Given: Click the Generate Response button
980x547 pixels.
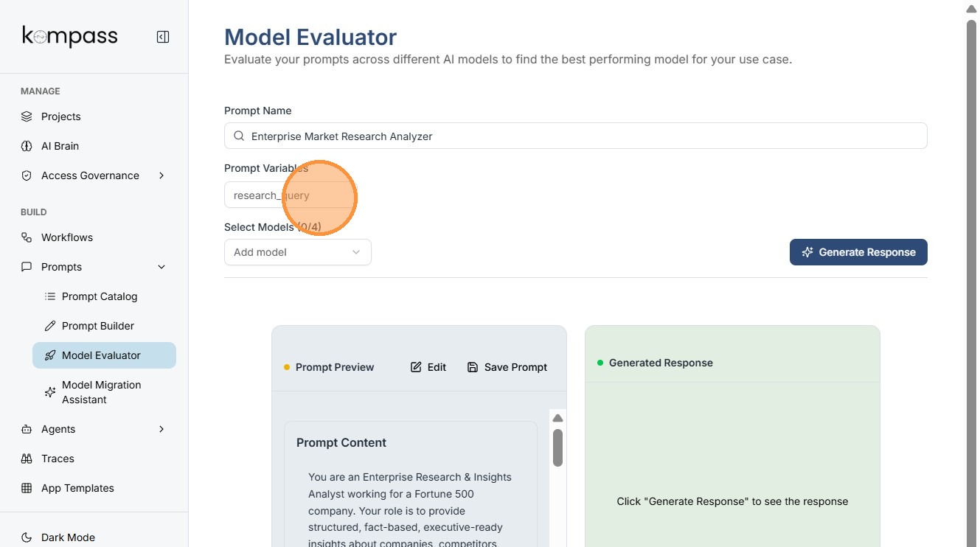Looking at the screenshot, I should pyautogui.click(x=858, y=252).
